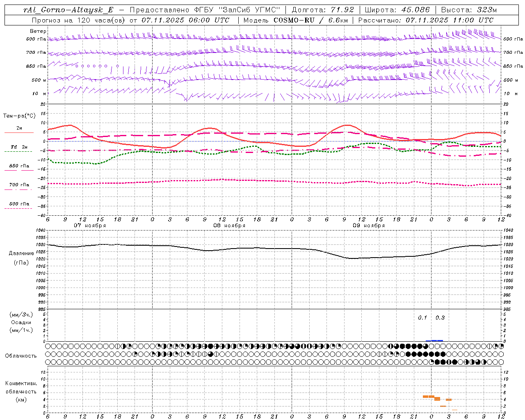Click the Td 2м legend label
This screenshot has height=420, width=525.
(x=19, y=147)
